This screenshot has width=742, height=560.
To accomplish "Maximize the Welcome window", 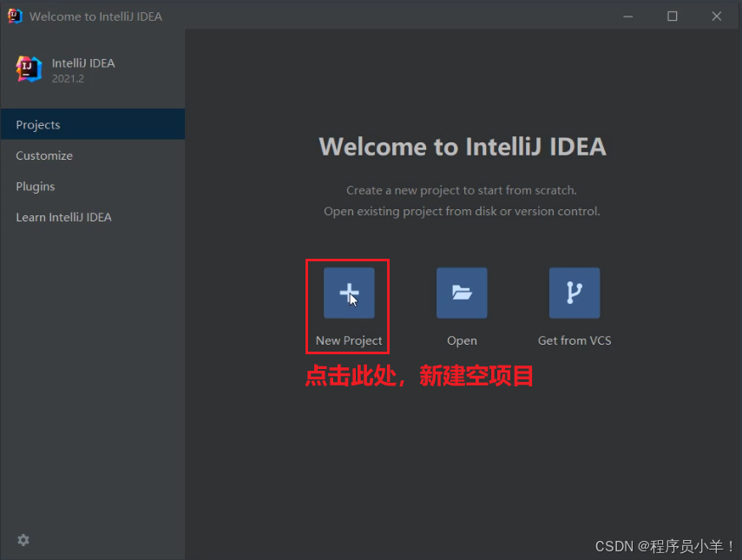I will point(672,16).
